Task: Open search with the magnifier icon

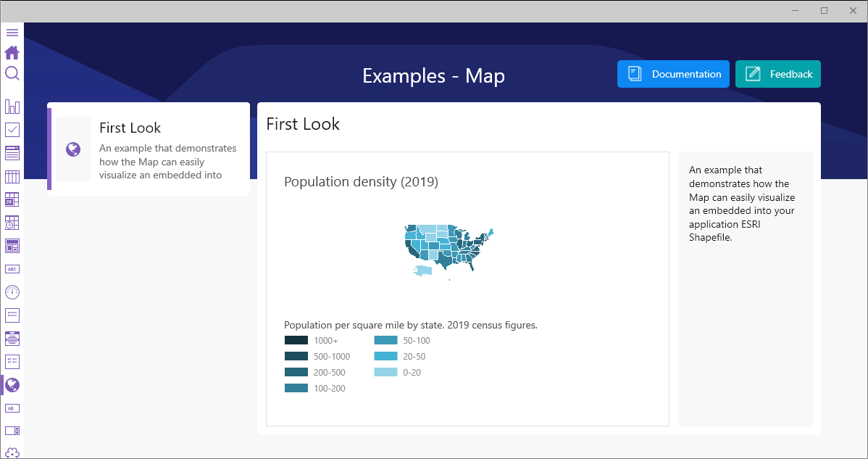Action: click(x=12, y=73)
